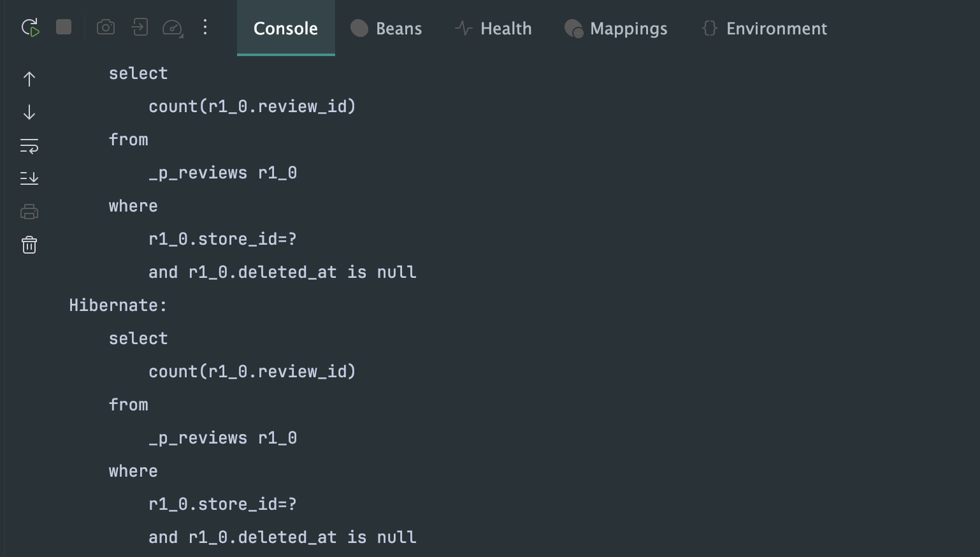Clear console with the trash icon

[x=29, y=245]
